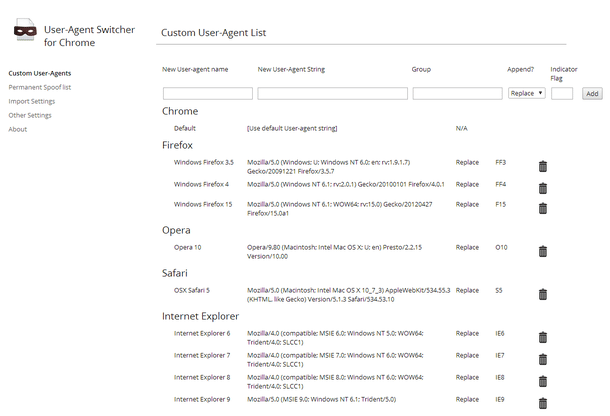
Task: Open the Append Replace dropdown
Action: pos(527,93)
